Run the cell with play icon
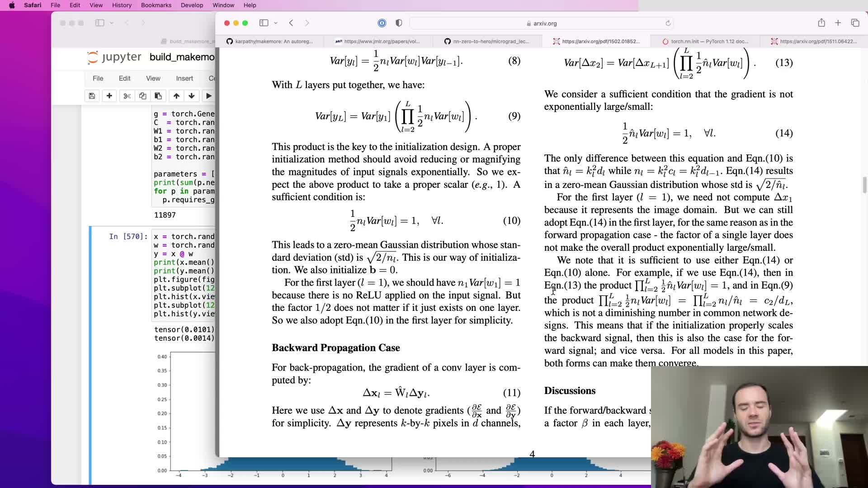The height and width of the screenshot is (488, 868). coord(208,96)
